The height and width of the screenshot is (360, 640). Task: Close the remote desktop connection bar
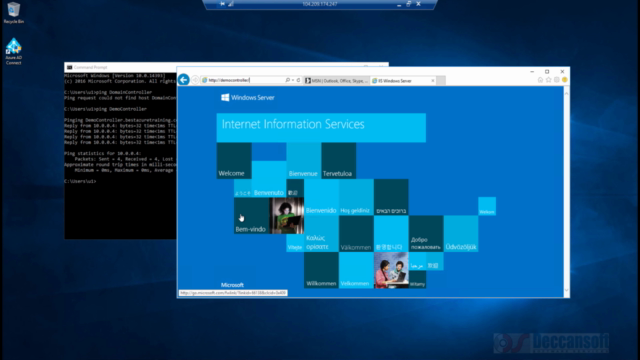coord(418,4)
